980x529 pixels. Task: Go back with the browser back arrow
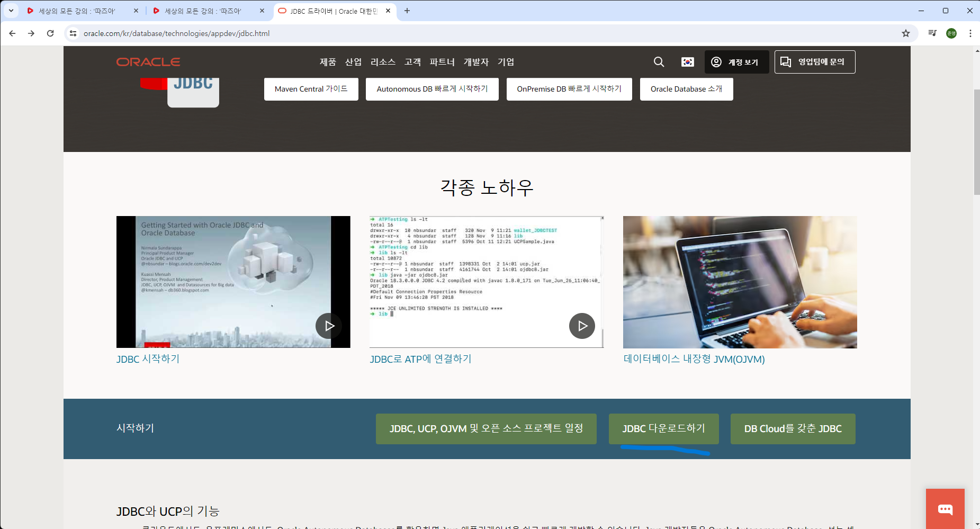(x=12, y=33)
